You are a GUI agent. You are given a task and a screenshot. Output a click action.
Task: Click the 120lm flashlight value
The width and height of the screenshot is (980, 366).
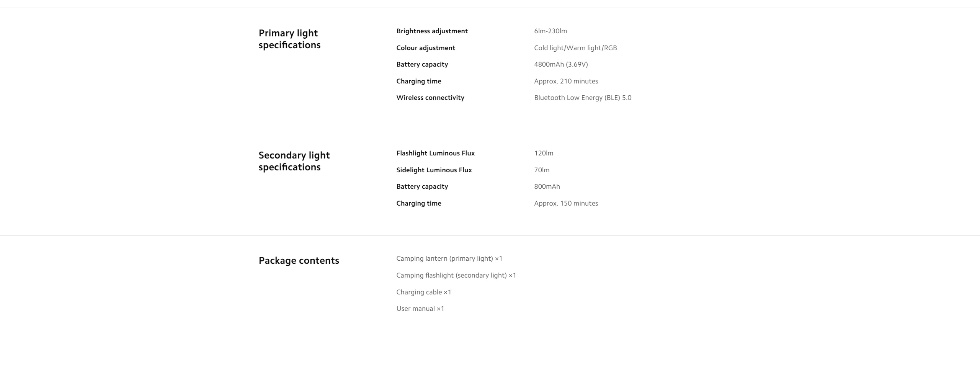[x=543, y=153]
